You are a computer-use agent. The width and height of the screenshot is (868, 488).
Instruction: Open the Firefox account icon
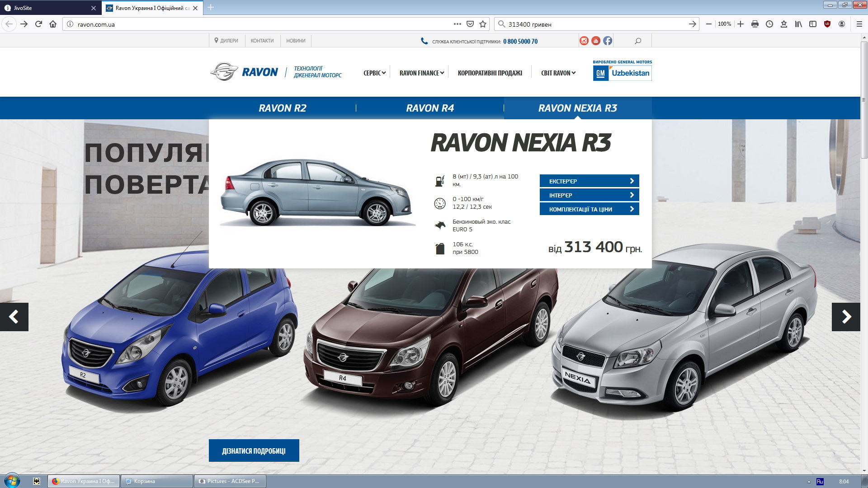click(842, 24)
